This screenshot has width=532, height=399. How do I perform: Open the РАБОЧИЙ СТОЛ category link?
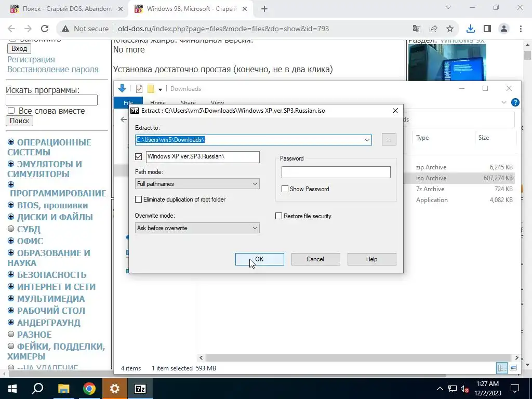tap(51, 311)
